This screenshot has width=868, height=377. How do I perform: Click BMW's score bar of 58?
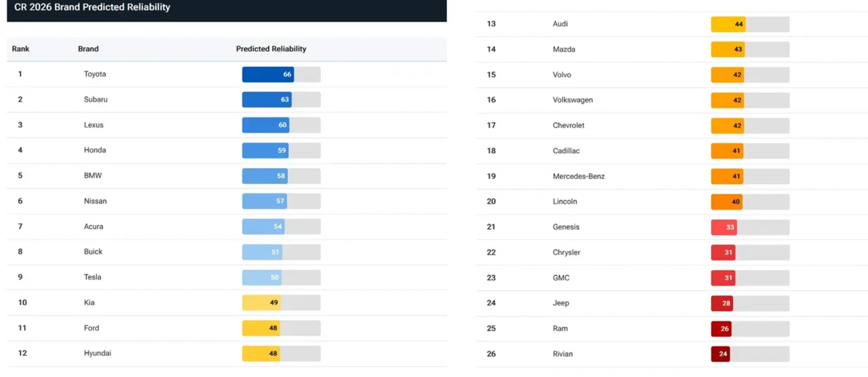[x=281, y=176]
